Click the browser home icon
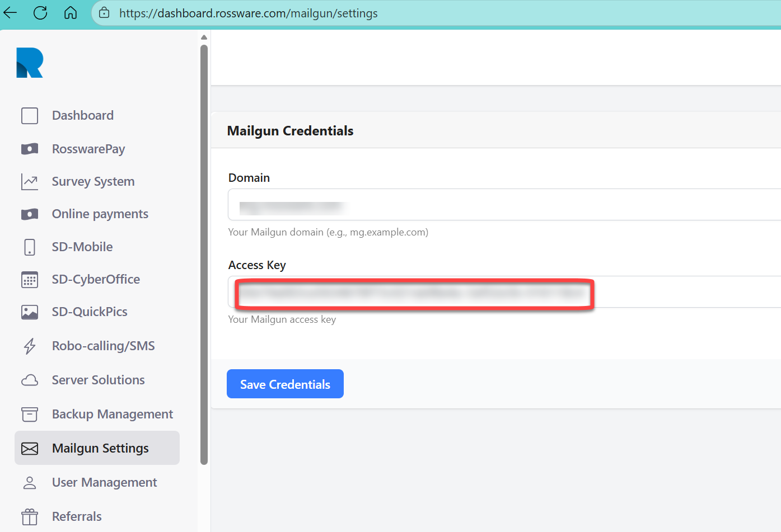Screen dimensions: 781x532 click(x=71, y=13)
